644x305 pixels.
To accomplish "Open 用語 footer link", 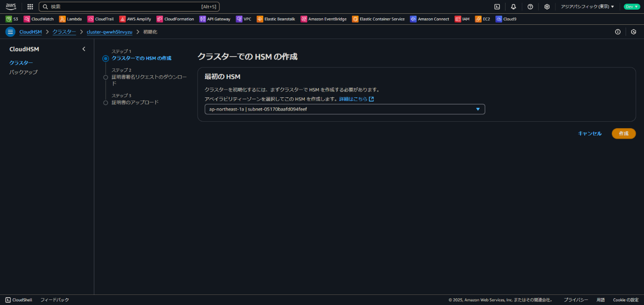I will point(601,300).
